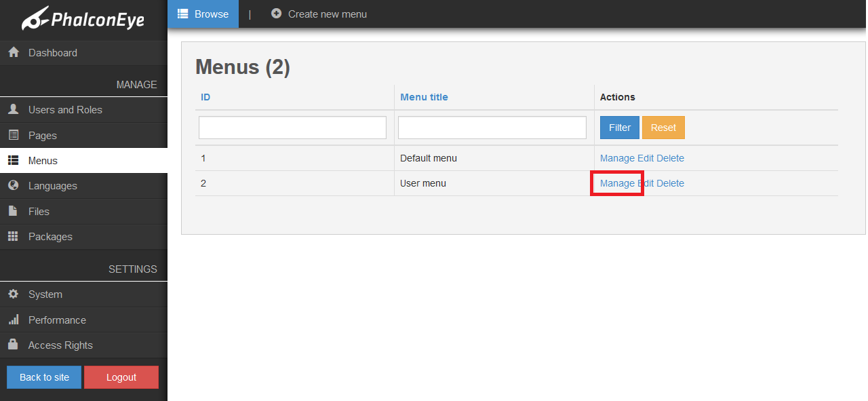Open Files in the sidebar
Screen dimensions: 868x401
(x=83, y=212)
